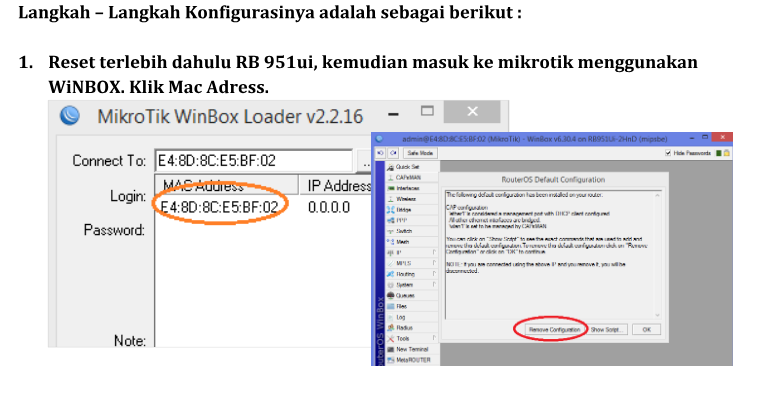
Task: Expand the MPLS submenu arrow
Action: coord(434,263)
